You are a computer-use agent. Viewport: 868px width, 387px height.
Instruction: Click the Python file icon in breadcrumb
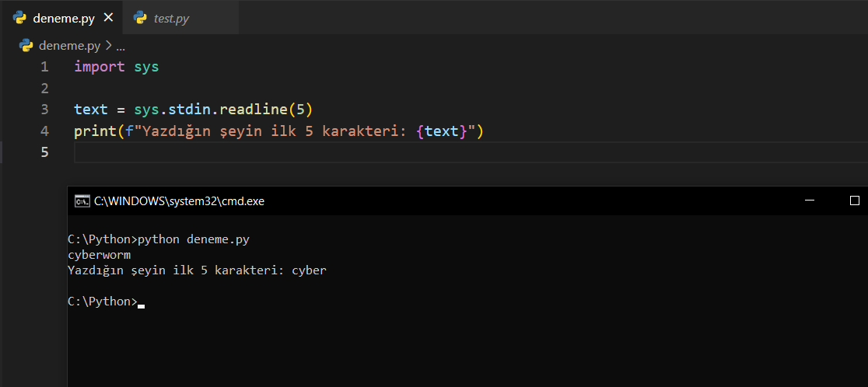click(26, 45)
